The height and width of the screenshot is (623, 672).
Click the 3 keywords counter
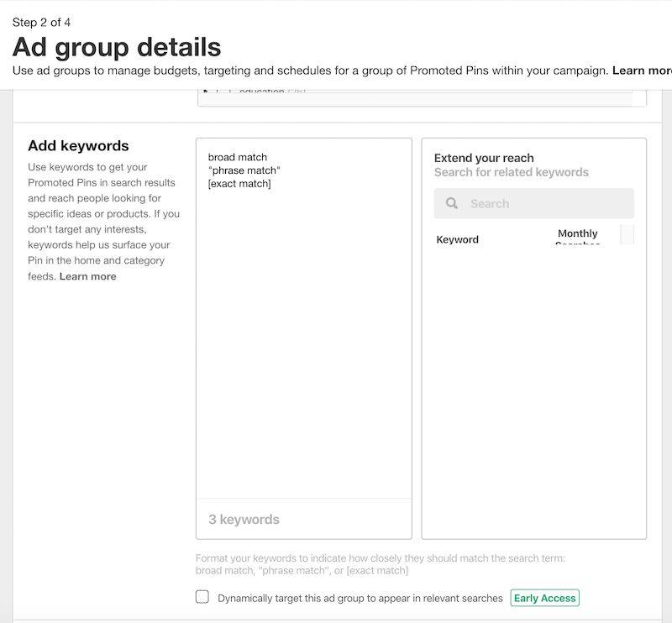(244, 520)
